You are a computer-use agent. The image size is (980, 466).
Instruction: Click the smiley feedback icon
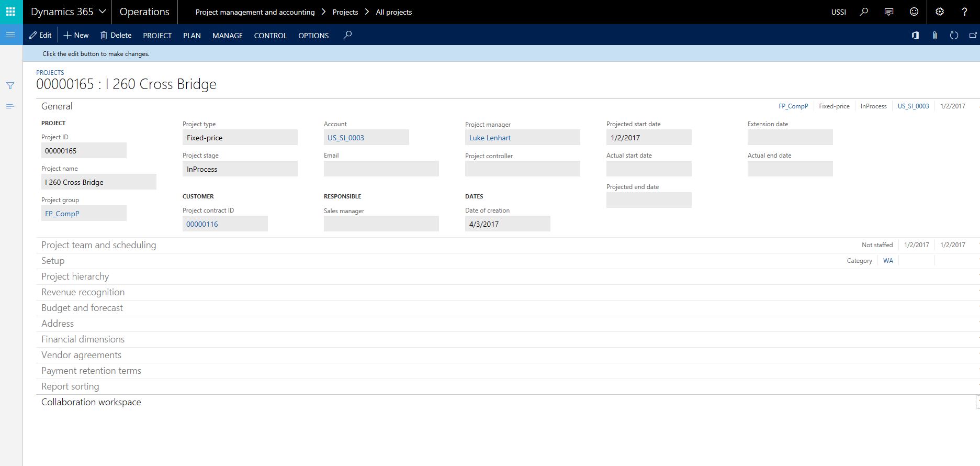(x=914, y=12)
